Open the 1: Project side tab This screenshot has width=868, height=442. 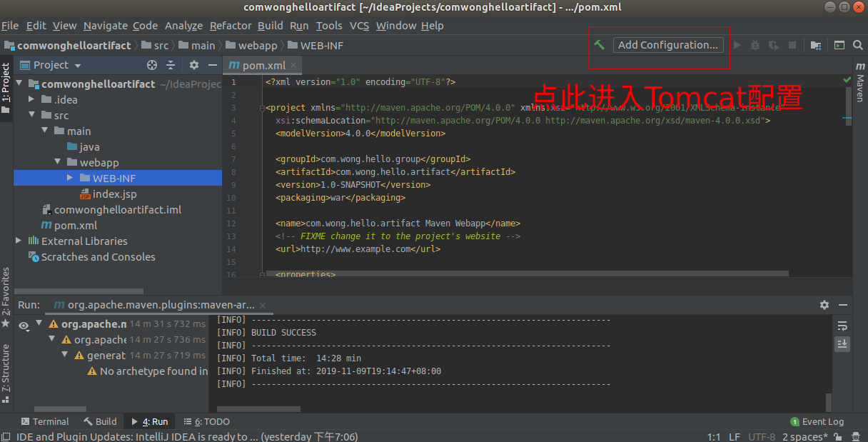tap(6, 88)
